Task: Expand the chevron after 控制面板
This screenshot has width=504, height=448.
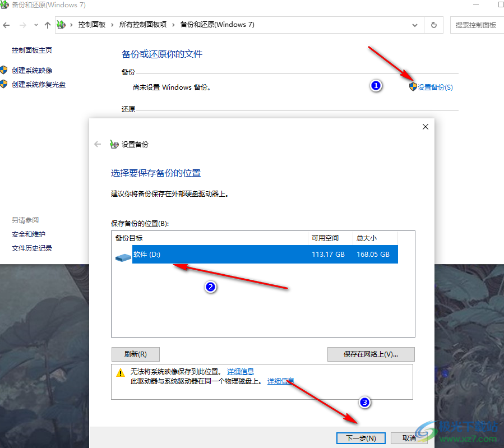Action: (112, 25)
